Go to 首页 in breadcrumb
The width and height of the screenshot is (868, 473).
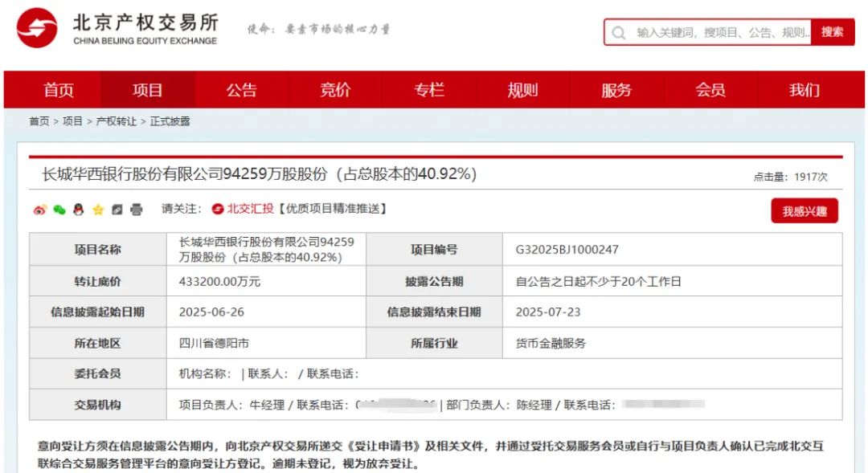click(x=39, y=121)
